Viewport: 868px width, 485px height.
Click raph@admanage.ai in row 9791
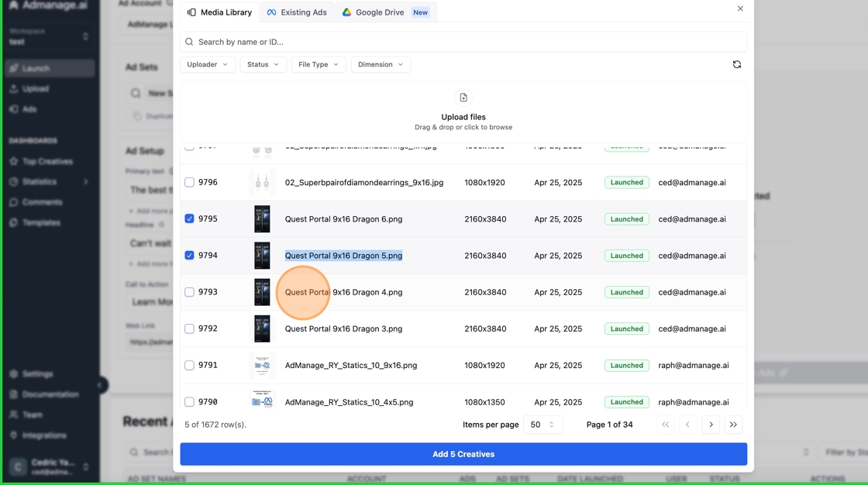click(x=694, y=365)
